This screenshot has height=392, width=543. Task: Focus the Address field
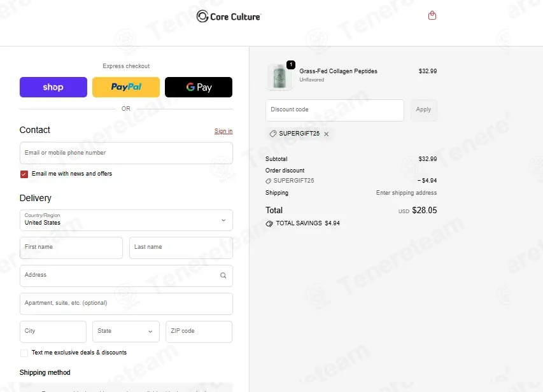point(126,276)
